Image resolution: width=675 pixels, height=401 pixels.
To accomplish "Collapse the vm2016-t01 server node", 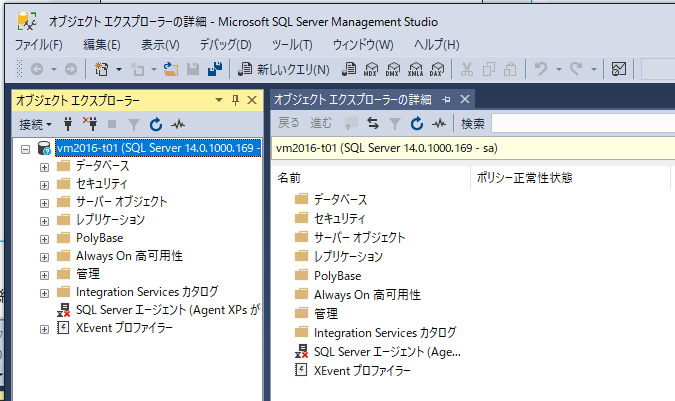I will point(26,149).
